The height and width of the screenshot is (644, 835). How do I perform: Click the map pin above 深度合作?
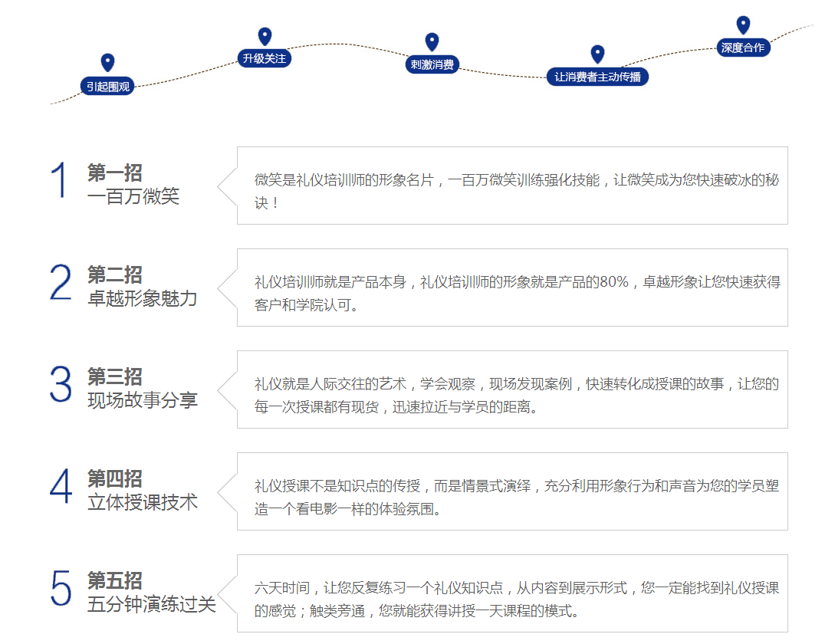(x=743, y=25)
